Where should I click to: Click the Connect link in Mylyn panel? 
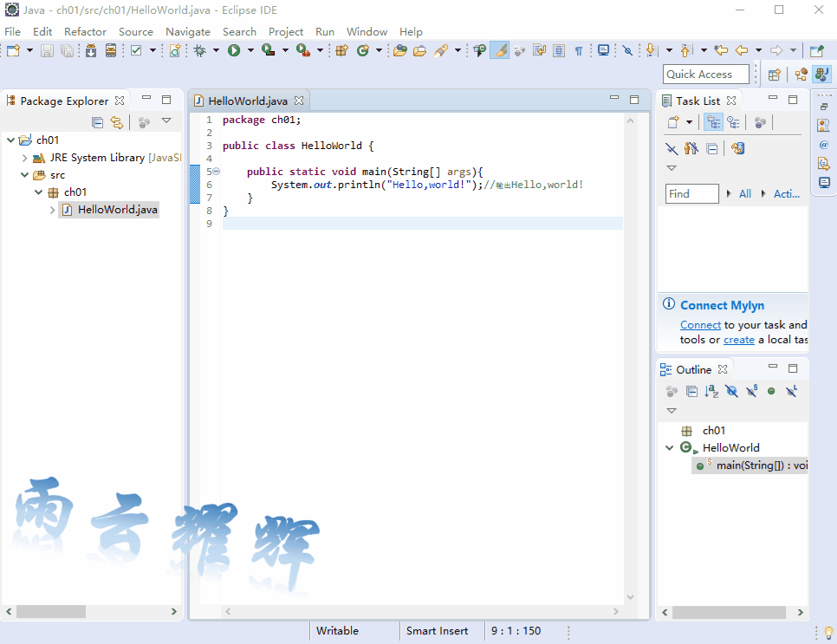click(x=700, y=325)
